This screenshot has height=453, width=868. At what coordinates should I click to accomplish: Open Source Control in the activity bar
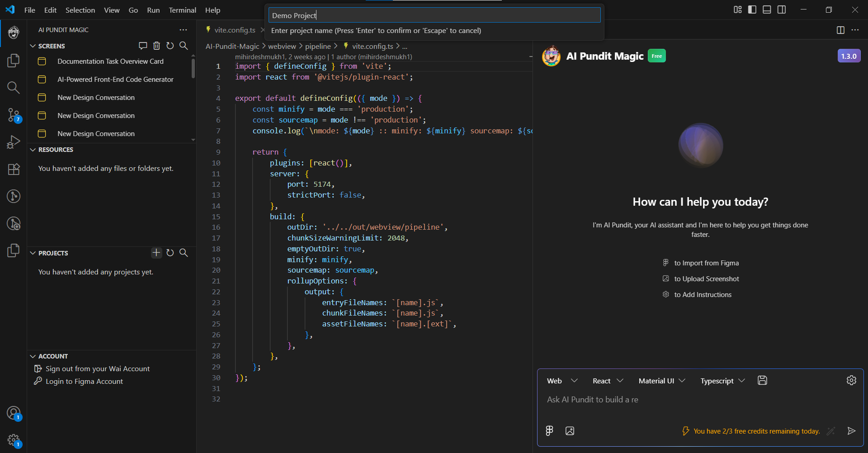(x=14, y=115)
